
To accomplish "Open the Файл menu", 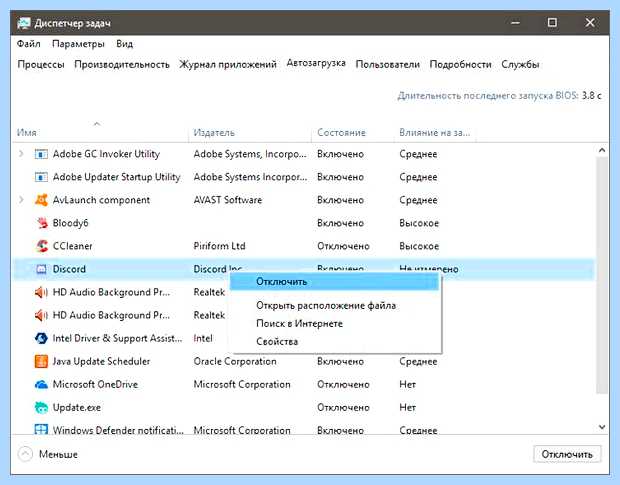I will (28, 43).
